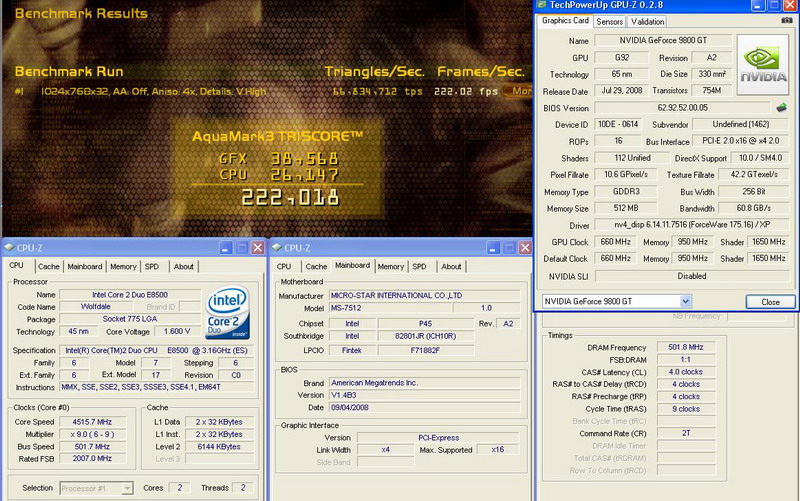Screen dimensions: 800x501
Task: Open the Processor #1 selection dropdown
Action: [x=127, y=488]
